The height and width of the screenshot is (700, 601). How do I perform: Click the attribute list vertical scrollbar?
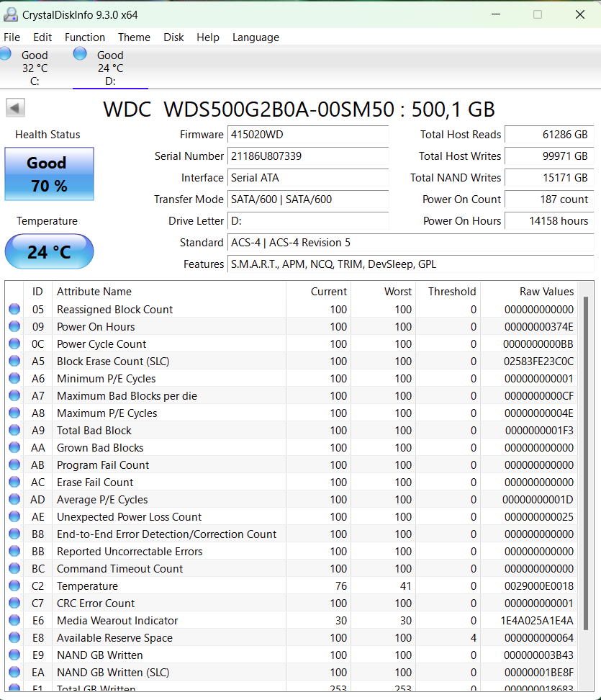pyautogui.click(x=586, y=461)
